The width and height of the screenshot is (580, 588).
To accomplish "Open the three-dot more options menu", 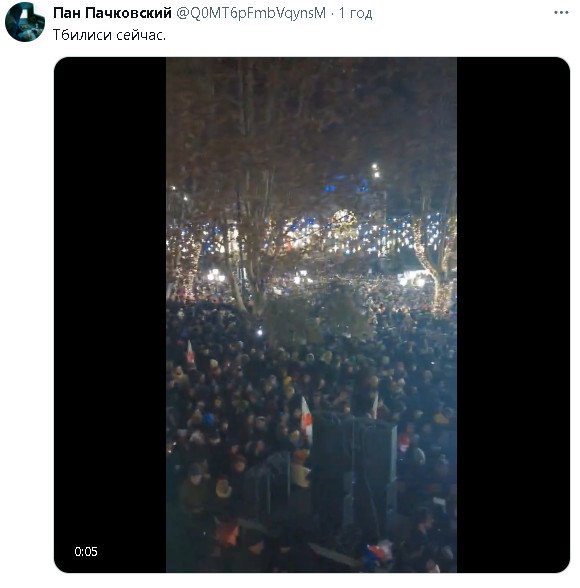I will (561, 13).
